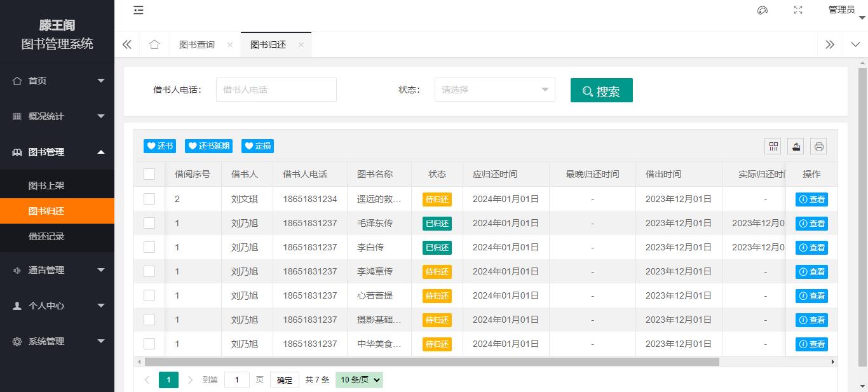Viewport: 868px width, 392px height.
Task: Expand the 系统管理 sidebar menu
Action: (x=57, y=341)
